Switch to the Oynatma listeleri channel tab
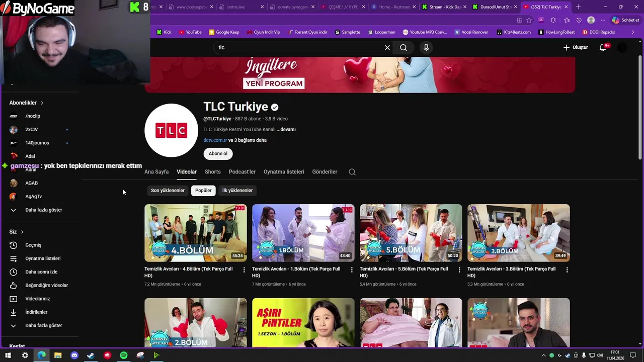 [284, 172]
